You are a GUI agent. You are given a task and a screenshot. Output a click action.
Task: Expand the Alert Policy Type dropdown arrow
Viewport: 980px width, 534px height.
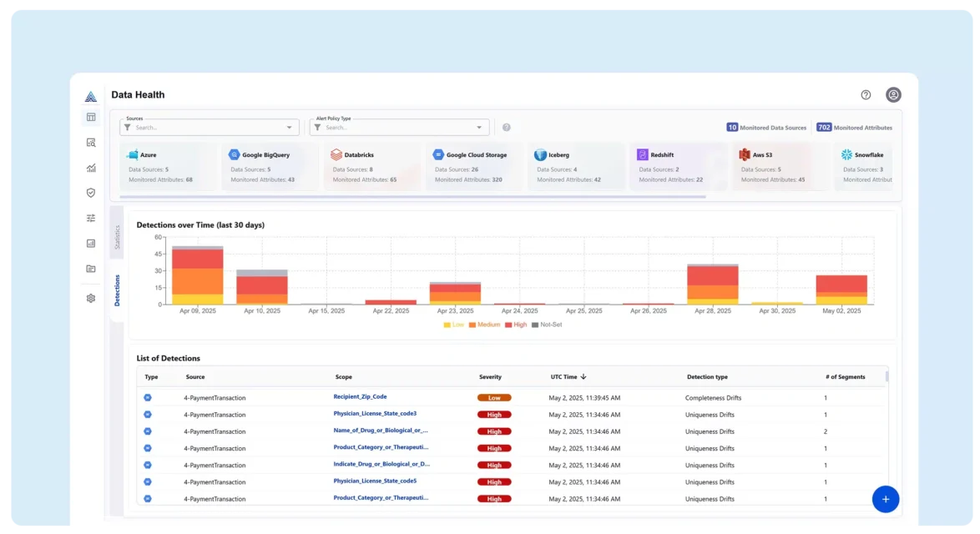tap(479, 128)
